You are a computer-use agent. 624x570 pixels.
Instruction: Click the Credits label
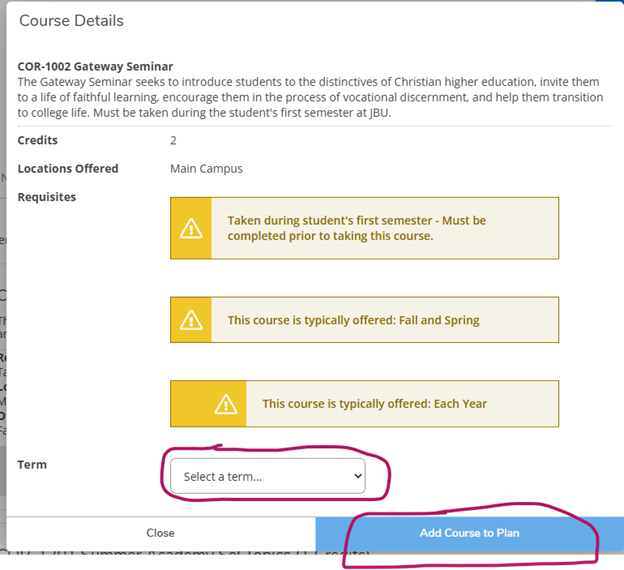pyautogui.click(x=38, y=140)
